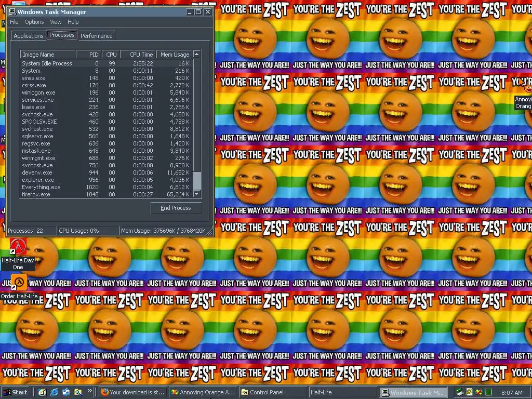
Task: Sort by the CPU Time column header
Action: [x=138, y=54]
